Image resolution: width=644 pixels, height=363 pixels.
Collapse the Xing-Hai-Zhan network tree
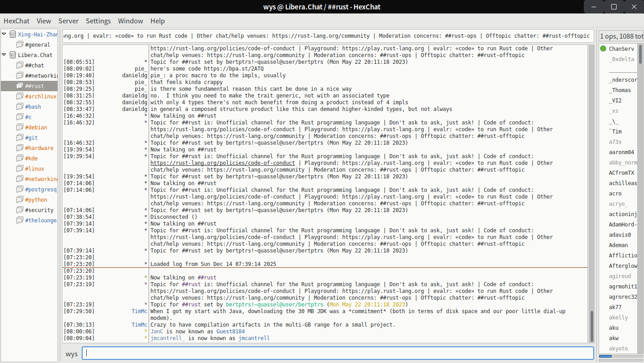[x=4, y=34]
